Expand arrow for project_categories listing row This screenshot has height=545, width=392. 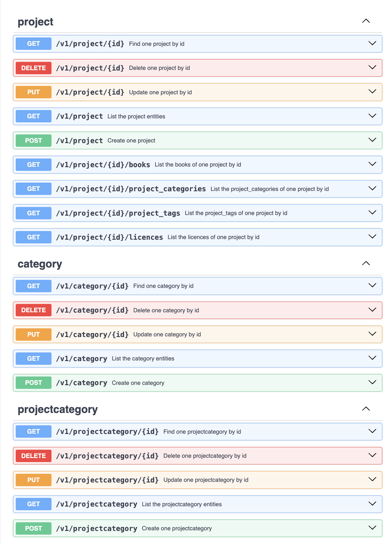click(x=372, y=189)
